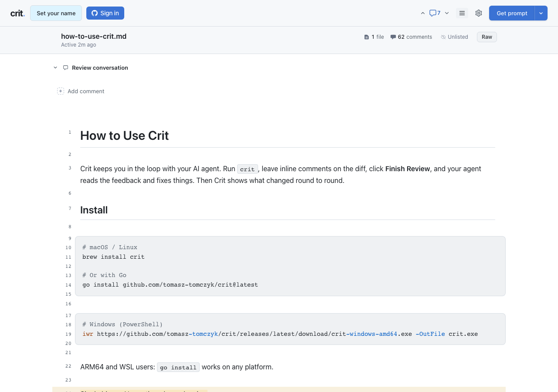Click the # Windows (PowerShell) comment line
This screenshot has height=392, width=558.
click(x=122, y=324)
